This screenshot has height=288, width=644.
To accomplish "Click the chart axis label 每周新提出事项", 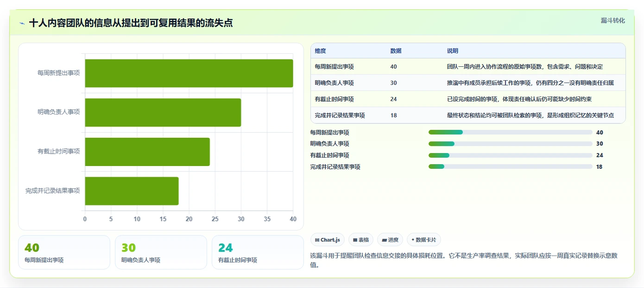I will pos(59,73).
